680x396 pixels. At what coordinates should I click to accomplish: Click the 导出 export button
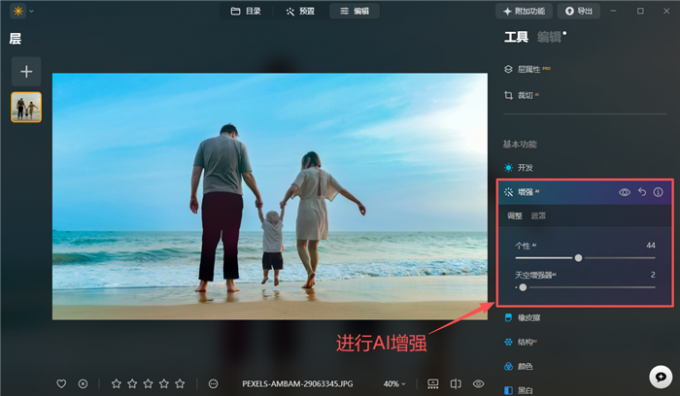tap(579, 11)
